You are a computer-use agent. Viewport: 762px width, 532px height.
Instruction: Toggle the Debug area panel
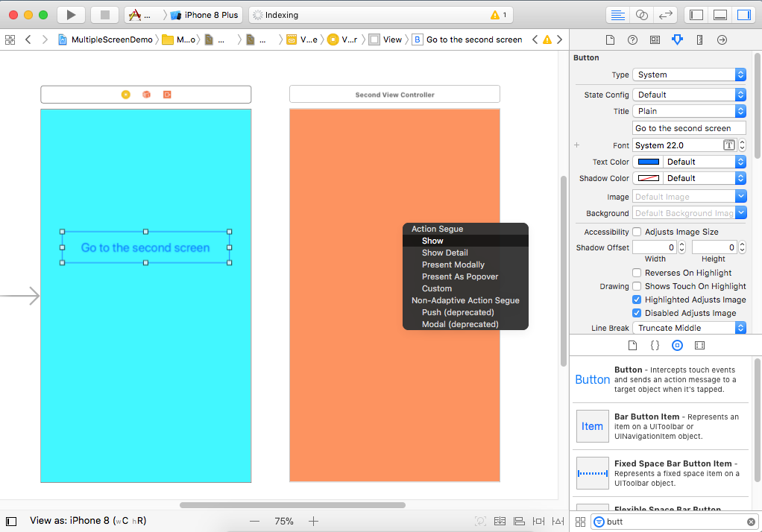[x=720, y=15]
